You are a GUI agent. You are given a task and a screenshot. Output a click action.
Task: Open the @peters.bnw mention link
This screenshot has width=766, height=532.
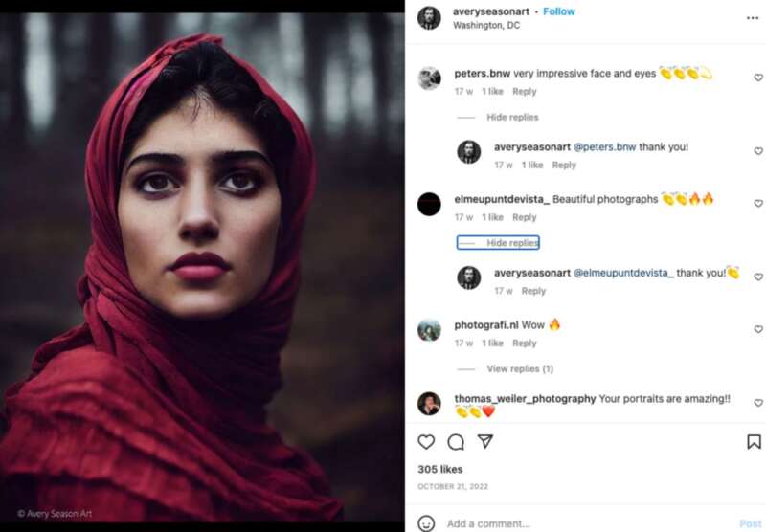[604, 147]
